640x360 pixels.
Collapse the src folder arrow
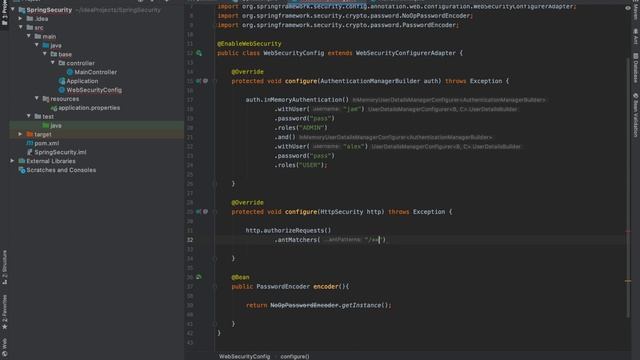point(20,27)
